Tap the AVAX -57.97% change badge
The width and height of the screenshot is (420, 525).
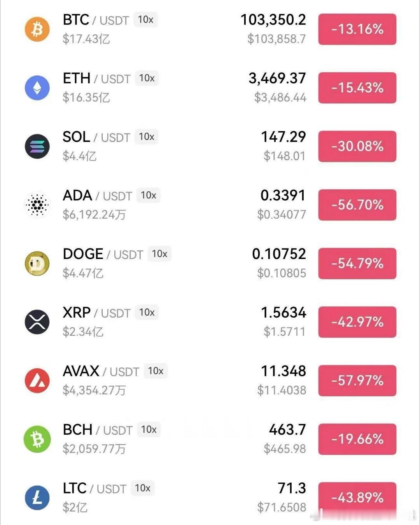357,380
